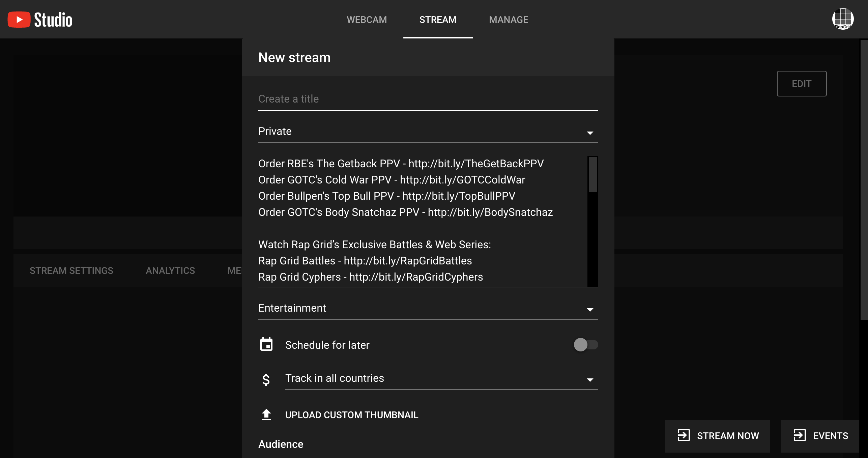This screenshot has height=458, width=868.
Task: Open the Private visibility dropdown
Action: (x=590, y=132)
